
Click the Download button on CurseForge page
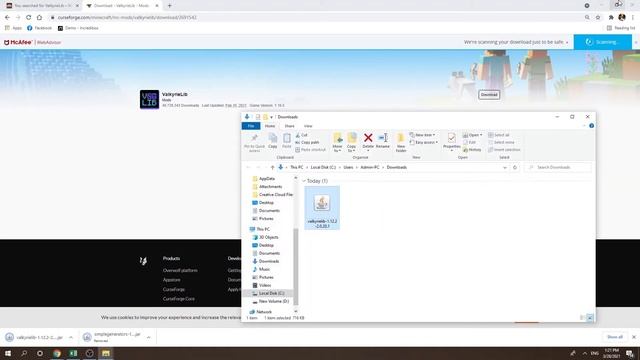[x=489, y=95]
